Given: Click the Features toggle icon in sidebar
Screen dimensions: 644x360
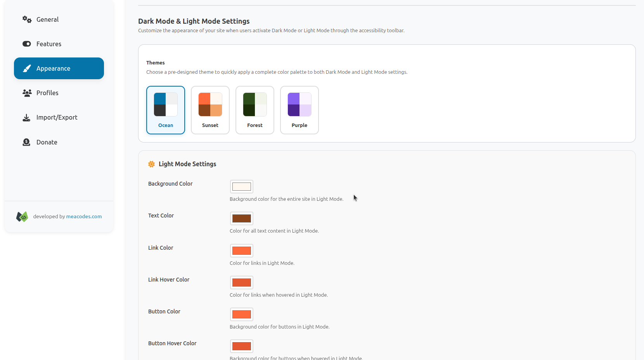Looking at the screenshot, I should click(x=27, y=44).
